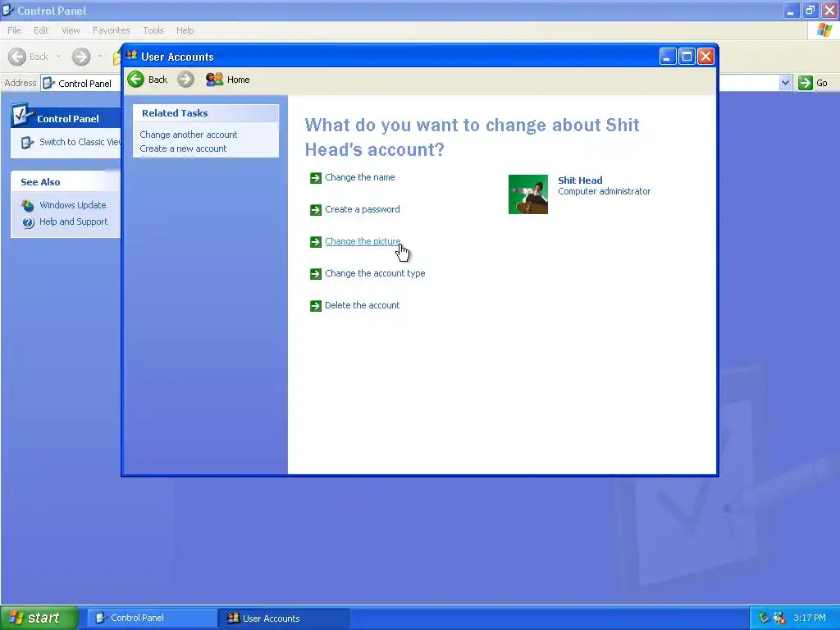Open the Tools menu in Control Panel
Screen dimensions: 840x630
coord(153,30)
